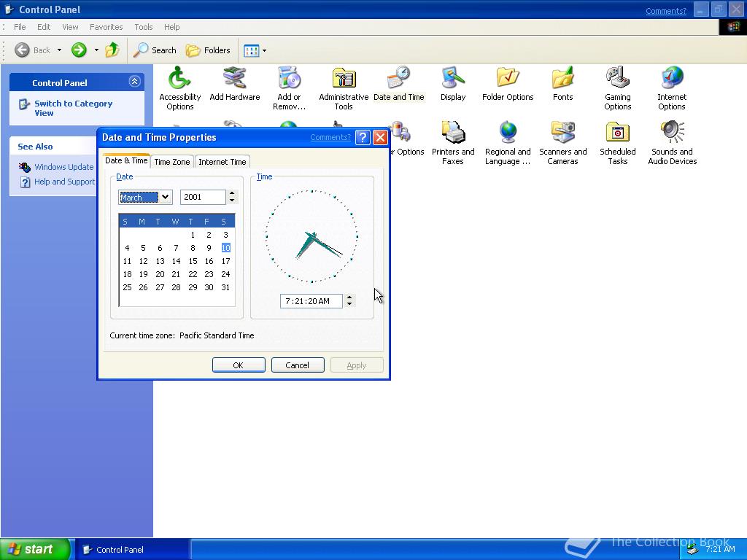Click the green Forward arrow button
Image resolution: width=747 pixels, height=560 pixels.
pos(79,50)
